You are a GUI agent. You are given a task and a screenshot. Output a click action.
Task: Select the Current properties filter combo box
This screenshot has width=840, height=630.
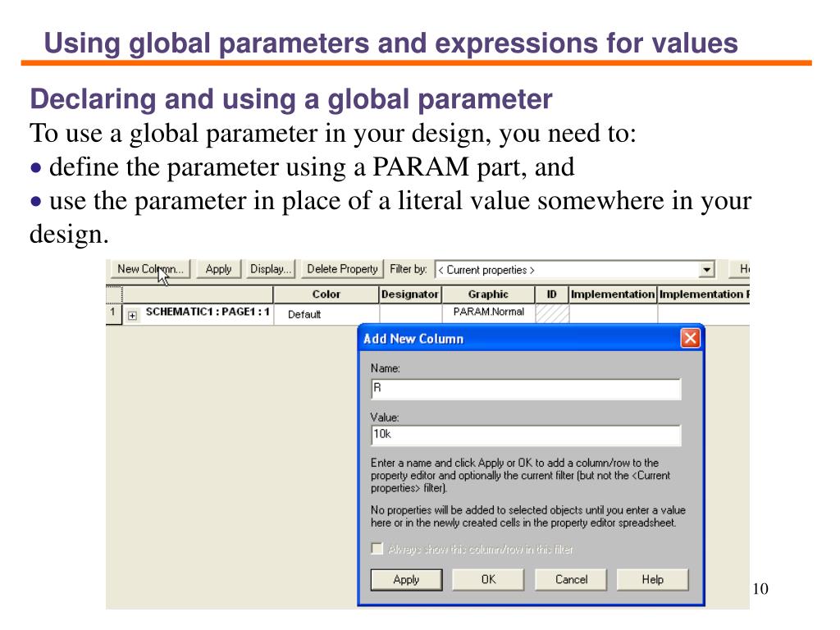pyautogui.click(x=575, y=269)
